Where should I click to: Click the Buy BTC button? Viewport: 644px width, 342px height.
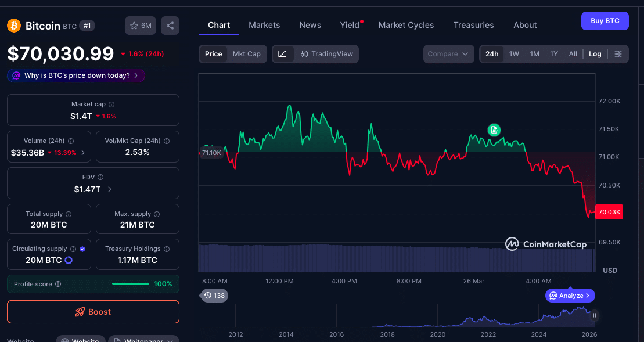click(x=605, y=20)
